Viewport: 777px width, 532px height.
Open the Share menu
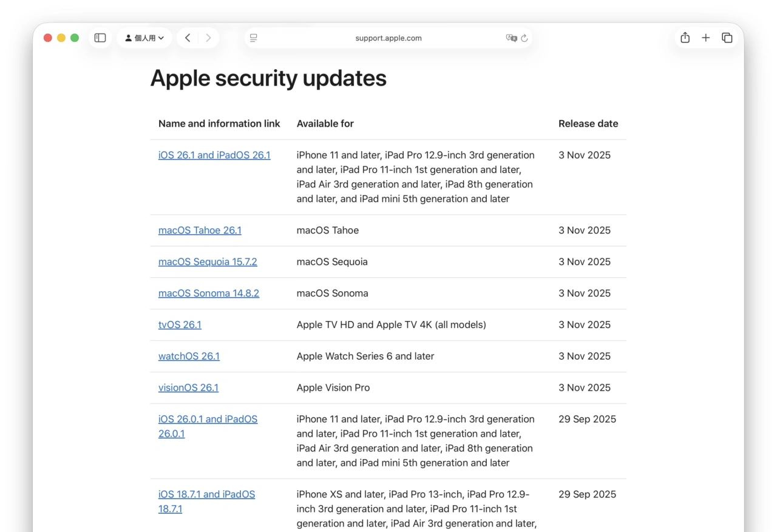pyautogui.click(x=685, y=38)
